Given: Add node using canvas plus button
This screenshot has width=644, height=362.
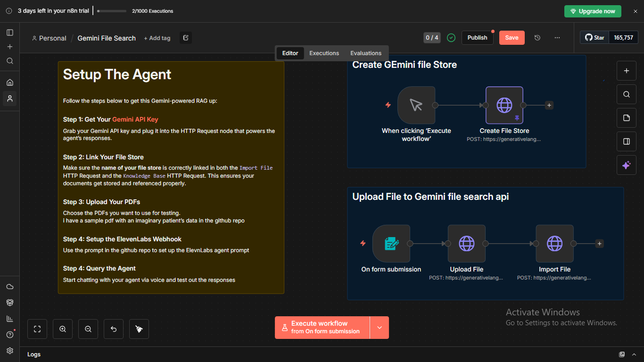Looking at the screenshot, I should coord(627,71).
